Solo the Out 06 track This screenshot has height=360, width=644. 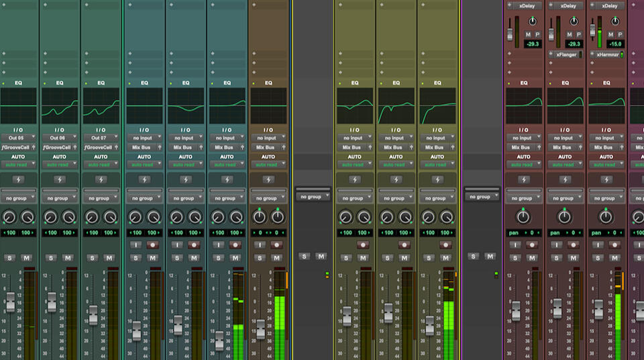coord(51,258)
